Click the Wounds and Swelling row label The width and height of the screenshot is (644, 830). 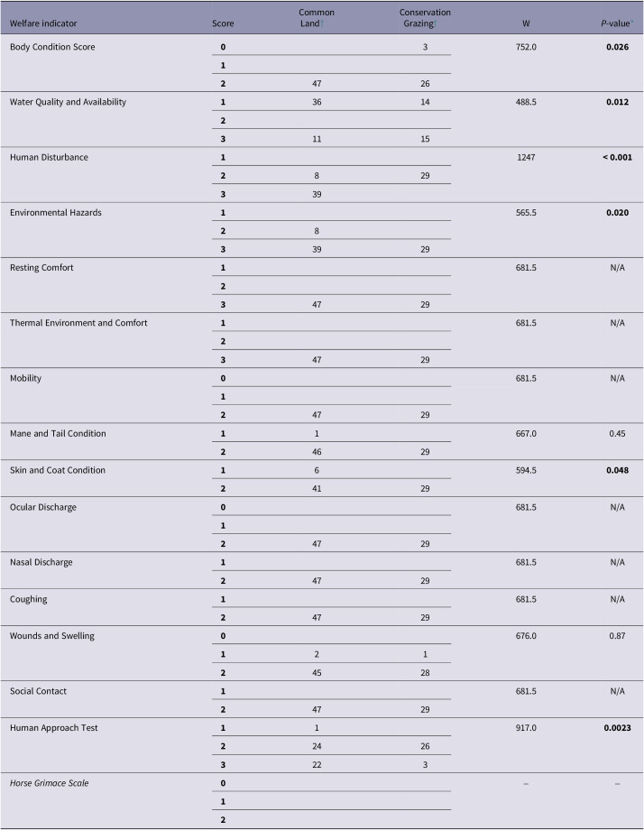[x=51, y=636]
